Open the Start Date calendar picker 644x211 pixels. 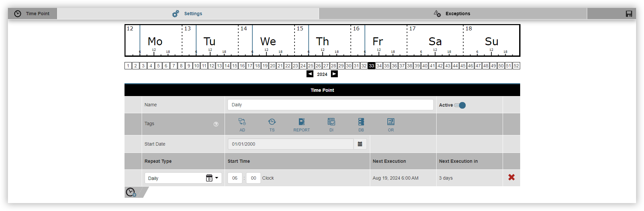pos(360,144)
